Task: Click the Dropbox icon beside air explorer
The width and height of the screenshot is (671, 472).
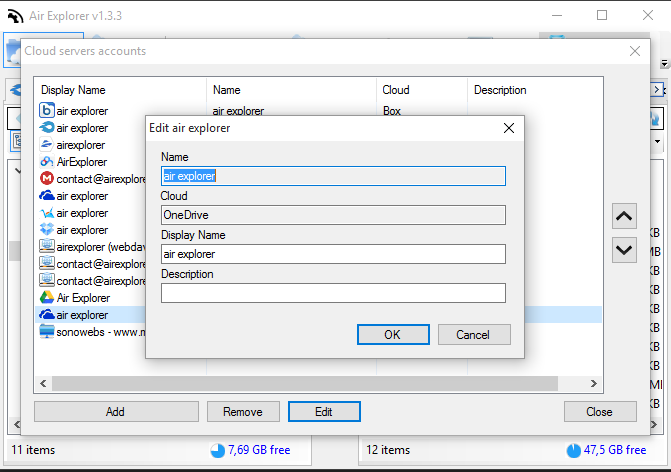Action: pyautogui.click(x=47, y=229)
